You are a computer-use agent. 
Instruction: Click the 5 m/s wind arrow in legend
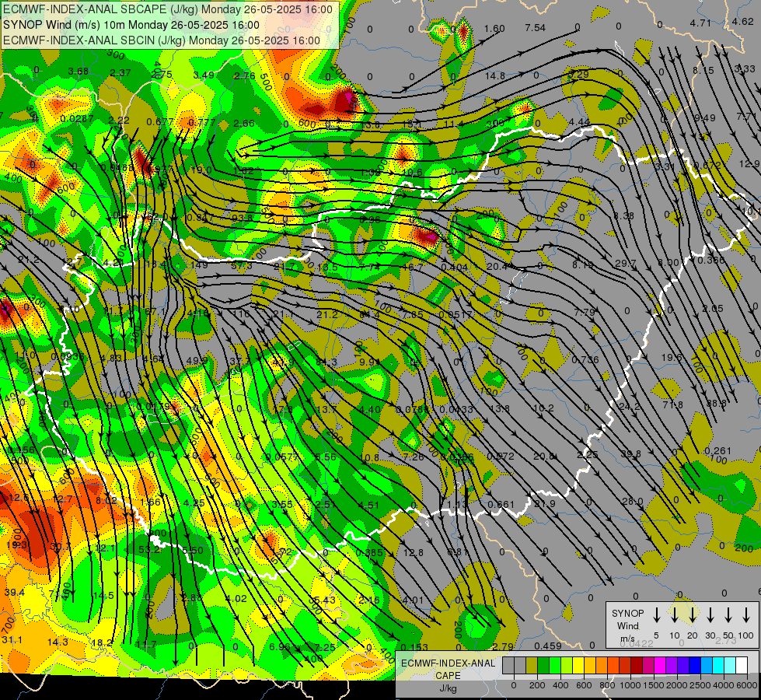(656, 615)
